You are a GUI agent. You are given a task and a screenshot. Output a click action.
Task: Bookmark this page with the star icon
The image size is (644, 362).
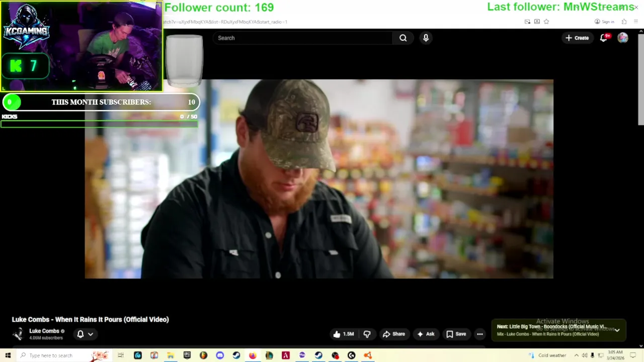click(x=546, y=22)
